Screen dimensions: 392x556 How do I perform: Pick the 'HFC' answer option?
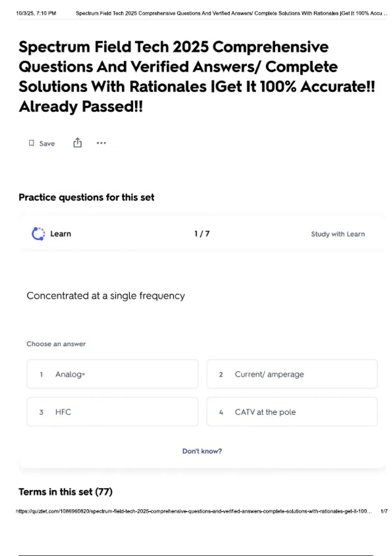[x=112, y=412]
